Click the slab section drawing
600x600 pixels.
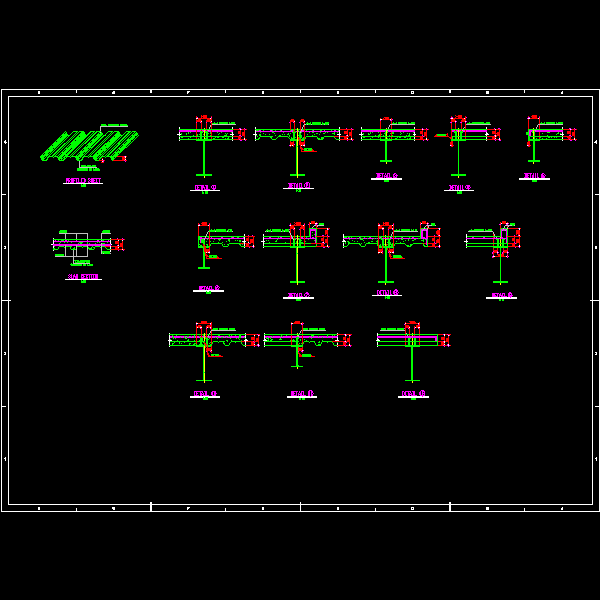pyautogui.click(x=85, y=244)
